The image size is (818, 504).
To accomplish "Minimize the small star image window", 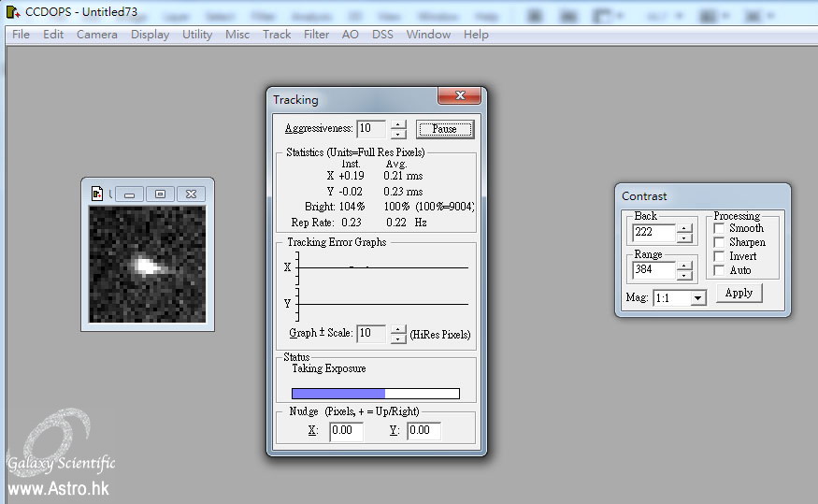I will (x=129, y=194).
